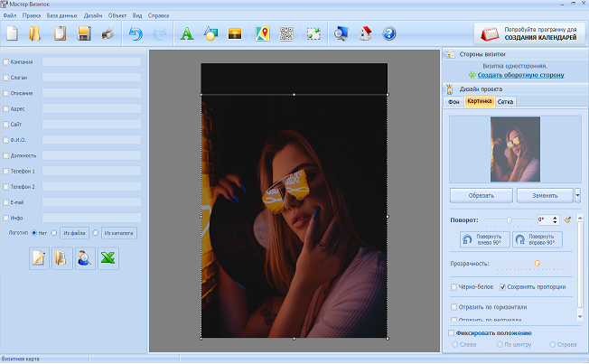
Task: Insert a QR code via toolbar icon
Action: coord(288,34)
